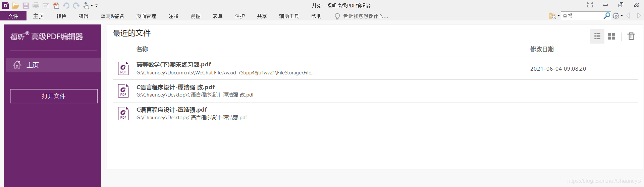Open a file with the folder icon

pyautogui.click(x=15, y=6)
